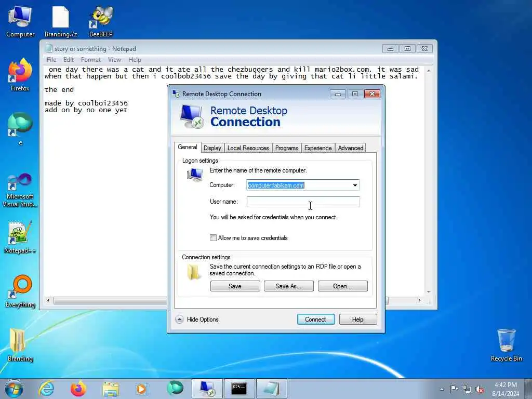The width and height of the screenshot is (532, 399).
Task: Open Notepad View menu
Action: pos(114,60)
